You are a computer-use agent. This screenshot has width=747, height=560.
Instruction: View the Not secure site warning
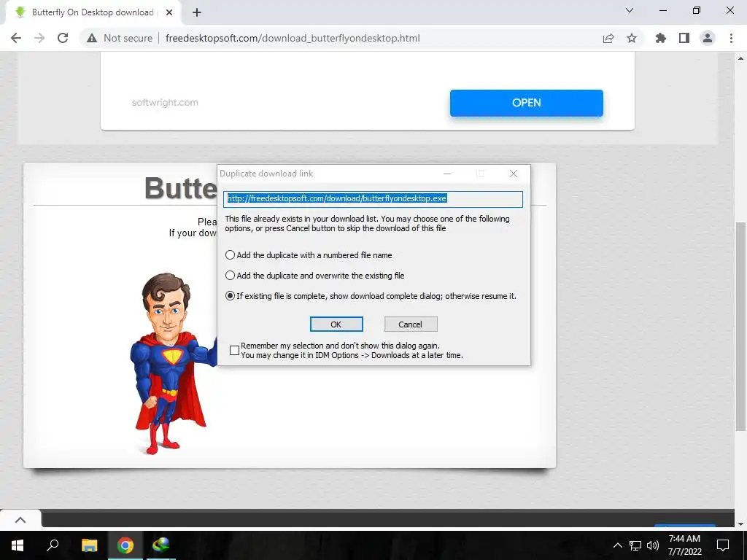point(120,38)
